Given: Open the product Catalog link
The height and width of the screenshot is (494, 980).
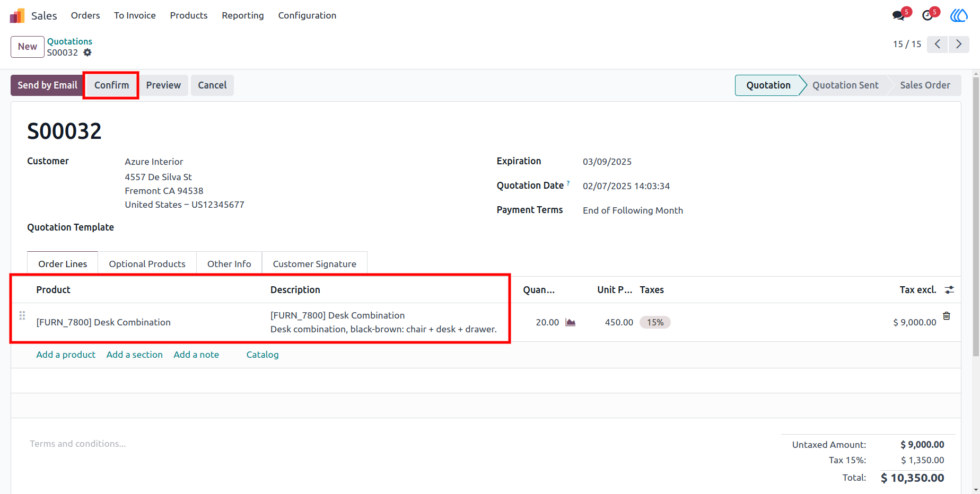Looking at the screenshot, I should [262, 355].
